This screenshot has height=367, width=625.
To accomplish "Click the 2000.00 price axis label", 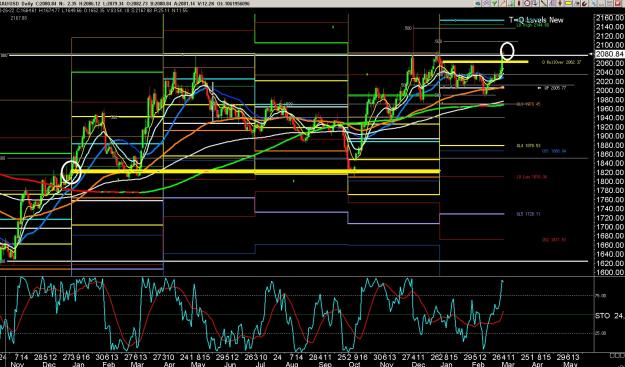I will pyautogui.click(x=609, y=90).
